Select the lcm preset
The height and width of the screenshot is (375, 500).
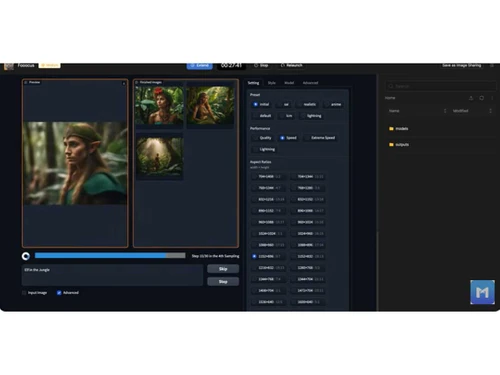[286, 116]
